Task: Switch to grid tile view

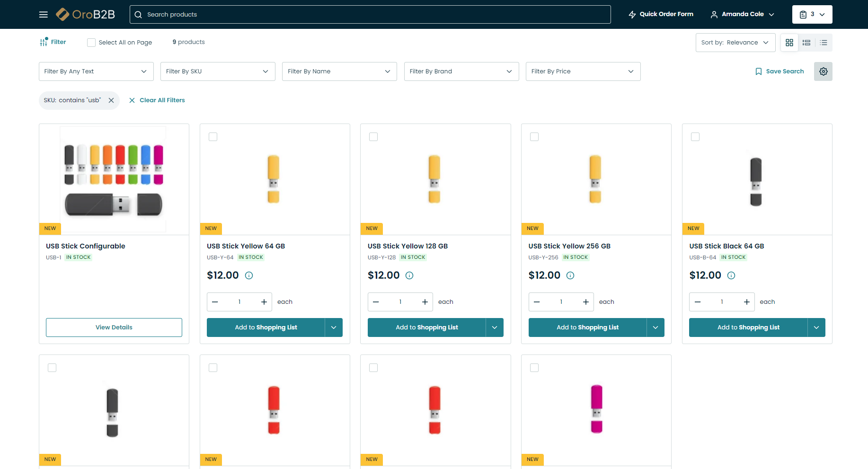Action: coord(789,43)
